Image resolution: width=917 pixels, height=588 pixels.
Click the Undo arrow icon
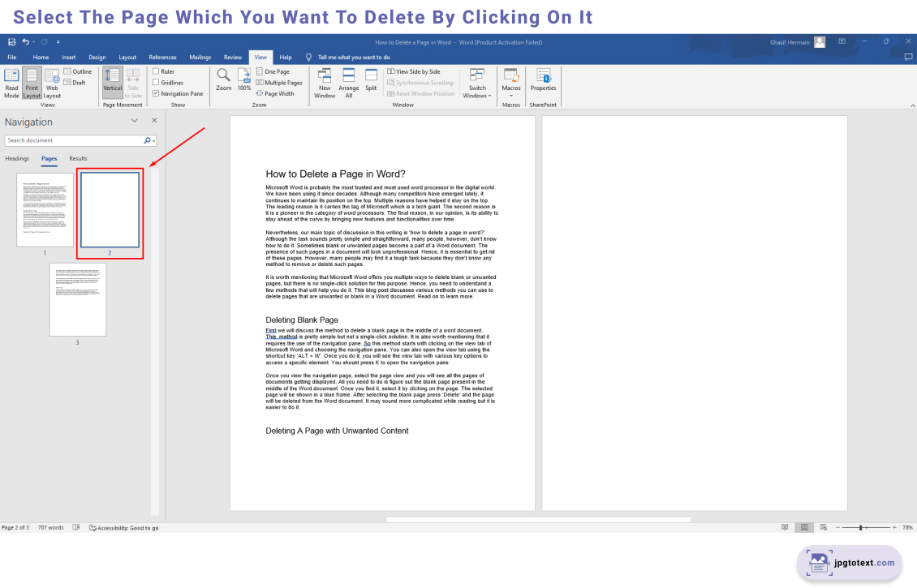click(26, 41)
